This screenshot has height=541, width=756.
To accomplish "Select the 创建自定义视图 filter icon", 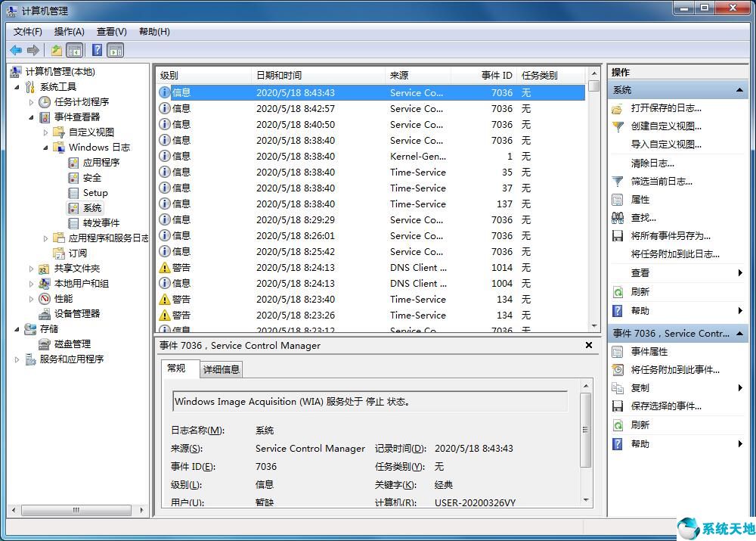I will pyautogui.click(x=618, y=126).
